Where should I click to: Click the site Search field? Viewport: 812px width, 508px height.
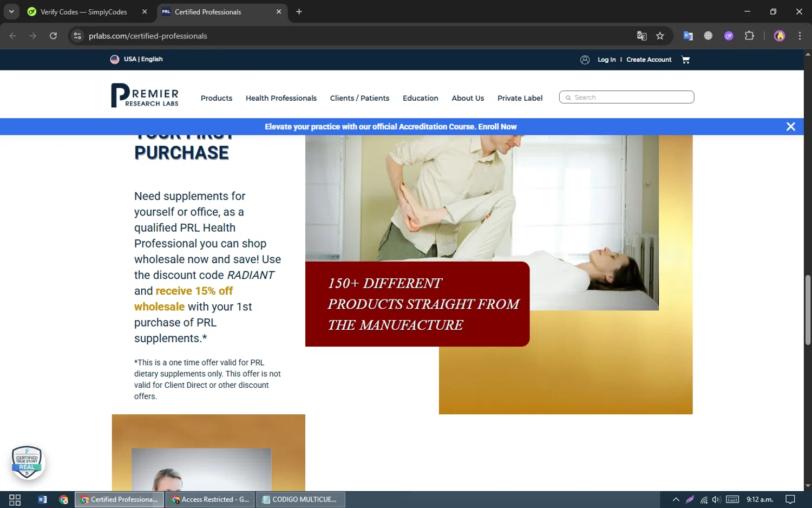click(x=626, y=97)
